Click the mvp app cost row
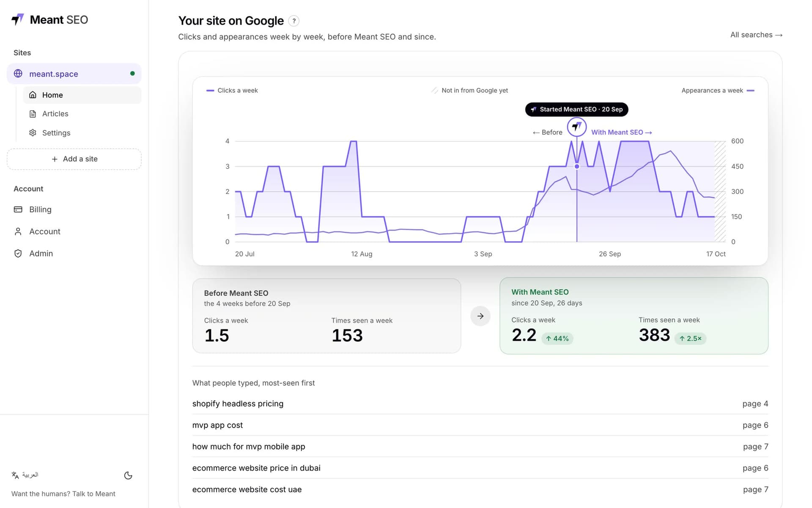 click(480, 425)
